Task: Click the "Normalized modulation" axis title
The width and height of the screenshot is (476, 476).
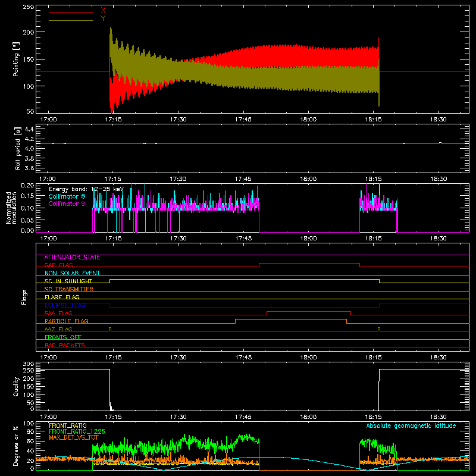Action: pos(11,208)
